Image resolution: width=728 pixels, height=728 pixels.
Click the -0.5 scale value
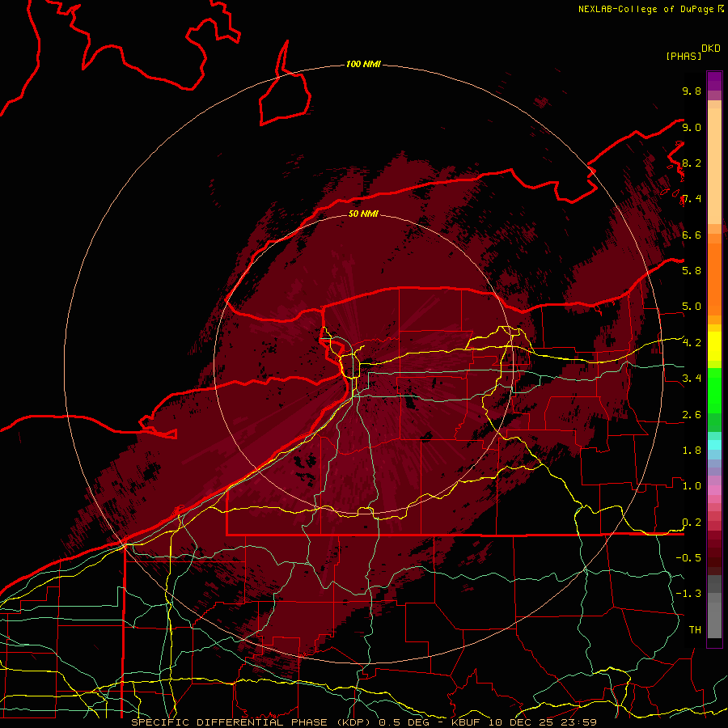click(688, 557)
